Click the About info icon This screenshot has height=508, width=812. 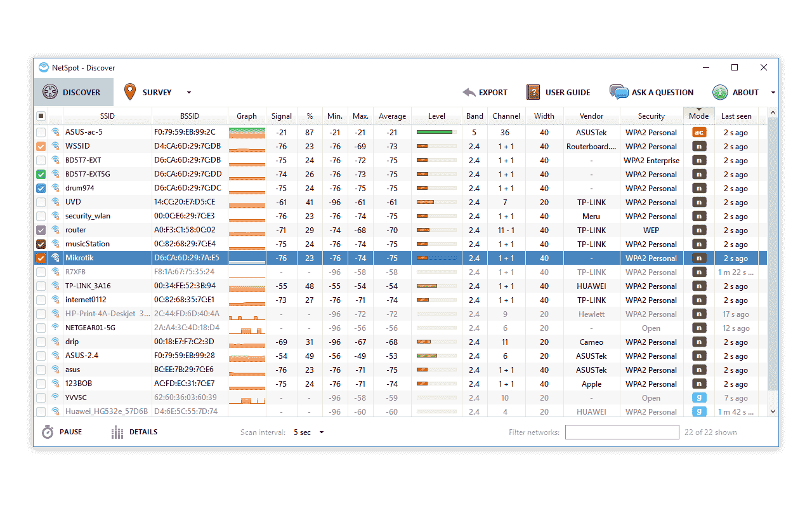[x=720, y=92]
